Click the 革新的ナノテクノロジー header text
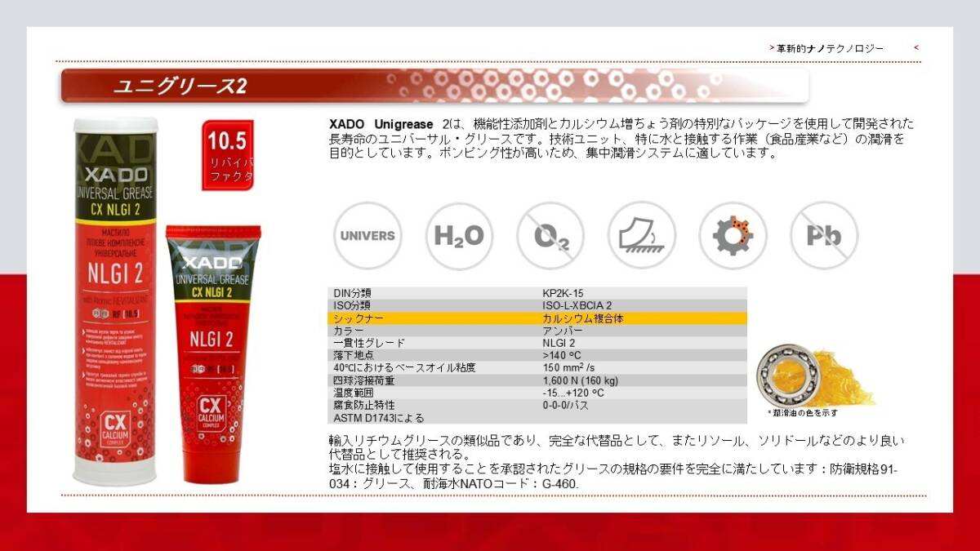The height and width of the screenshot is (551, 980). click(831, 48)
